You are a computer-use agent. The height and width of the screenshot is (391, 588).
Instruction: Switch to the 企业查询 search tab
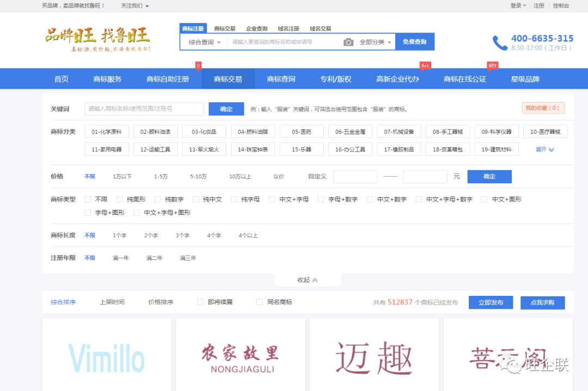(x=256, y=28)
